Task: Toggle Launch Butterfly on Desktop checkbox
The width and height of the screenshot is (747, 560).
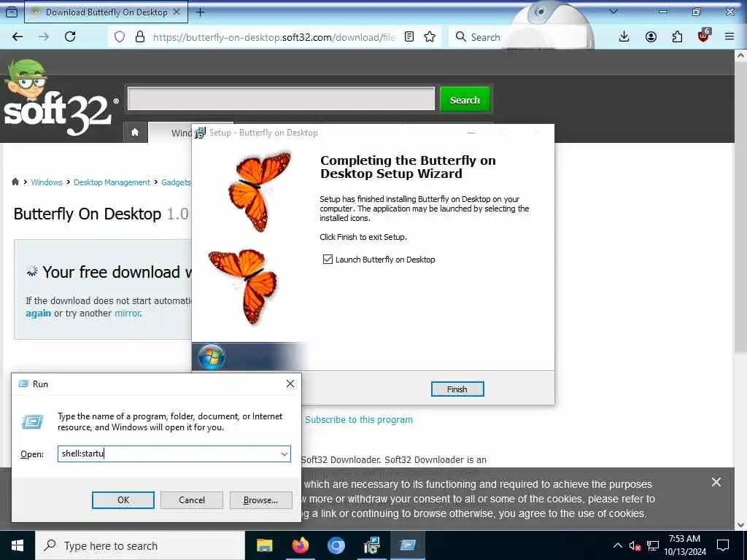Action: click(x=328, y=260)
